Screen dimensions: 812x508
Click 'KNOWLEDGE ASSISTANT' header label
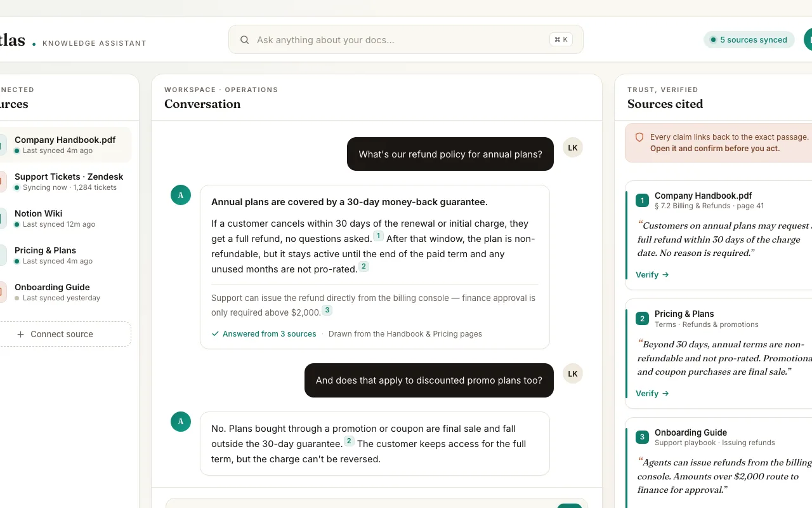(95, 43)
